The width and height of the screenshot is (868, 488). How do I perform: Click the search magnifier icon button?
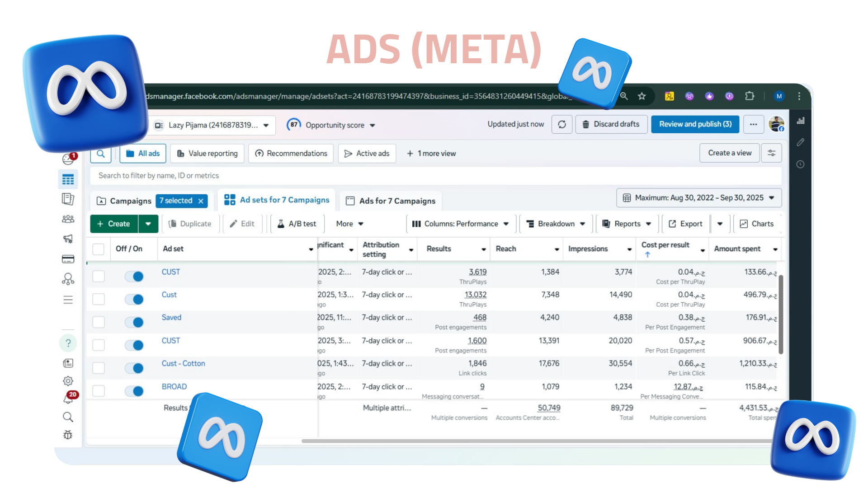[101, 154]
